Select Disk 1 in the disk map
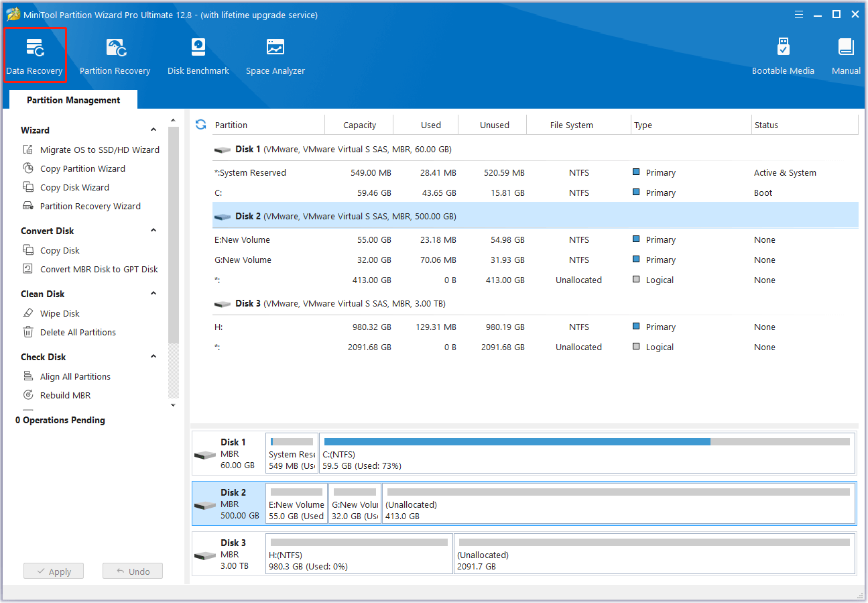868x603 pixels. point(228,453)
